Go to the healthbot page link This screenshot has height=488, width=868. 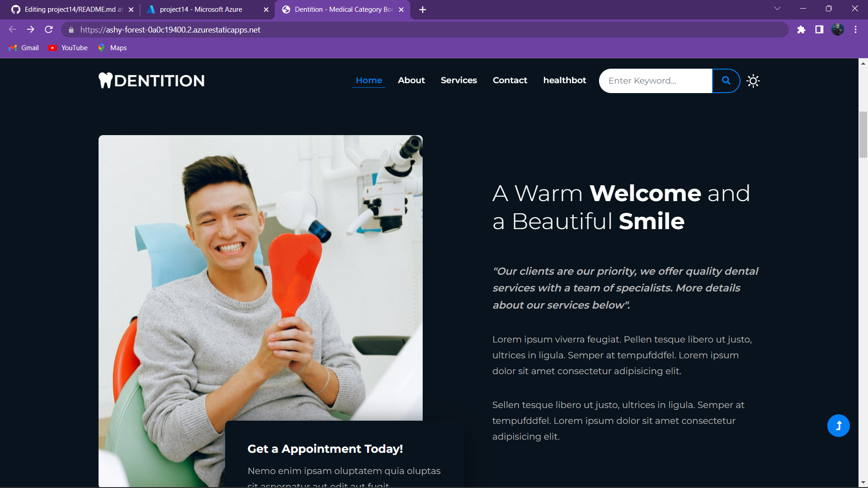pyautogui.click(x=564, y=80)
